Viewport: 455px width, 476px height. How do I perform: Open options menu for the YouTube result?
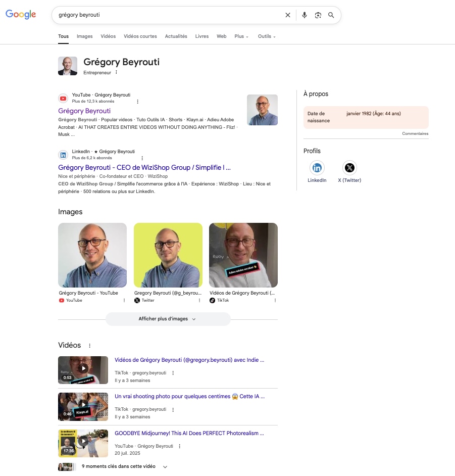(138, 102)
